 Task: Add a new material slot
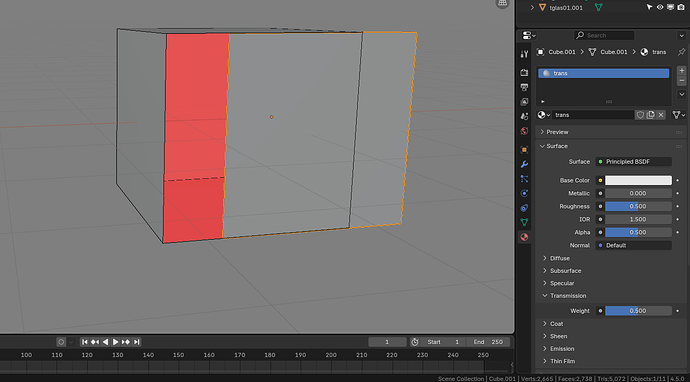[682, 70]
